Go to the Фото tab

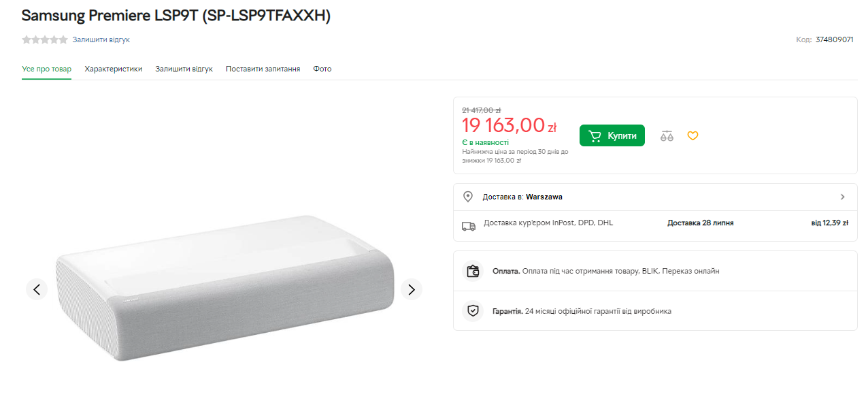click(322, 69)
